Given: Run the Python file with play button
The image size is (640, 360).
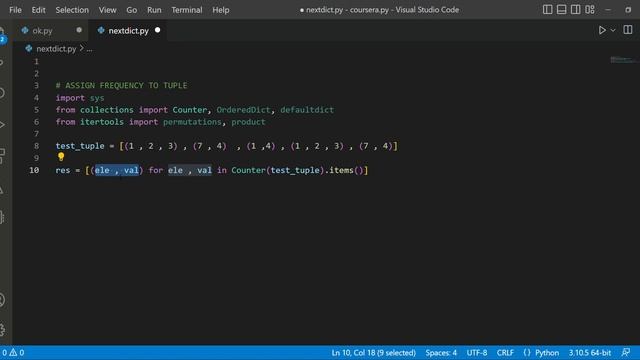Looking at the screenshot, I should pyautogui.click(x=602, y=30).
